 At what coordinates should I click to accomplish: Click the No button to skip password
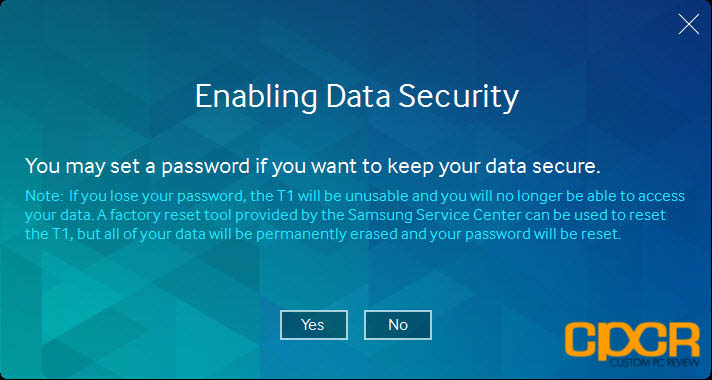[398, 325]
